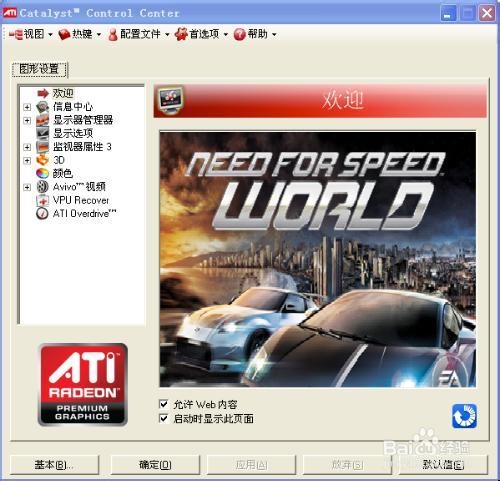500x481 pixels.
Task: Click the blue refresh icon
Action: pos(464,416)
